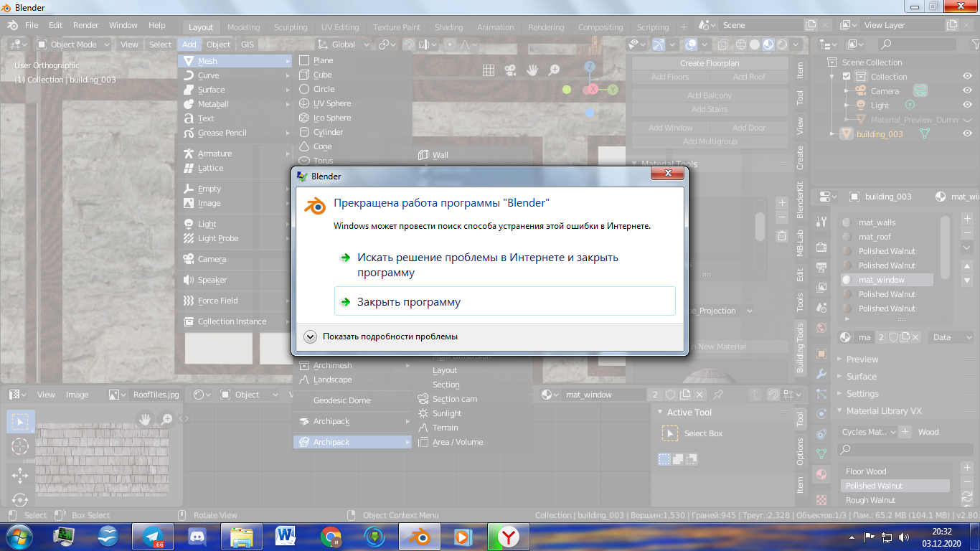Viewport: 980px width, 551px height.
Task: Toggle viewport overlays button
Action: pos(691,44)
